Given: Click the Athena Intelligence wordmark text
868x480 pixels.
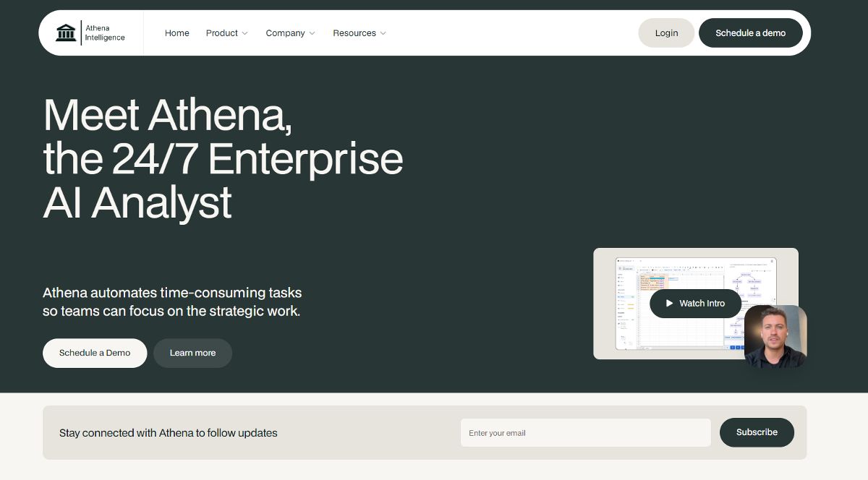Looking at the screenshot, I should click(104, 32).
